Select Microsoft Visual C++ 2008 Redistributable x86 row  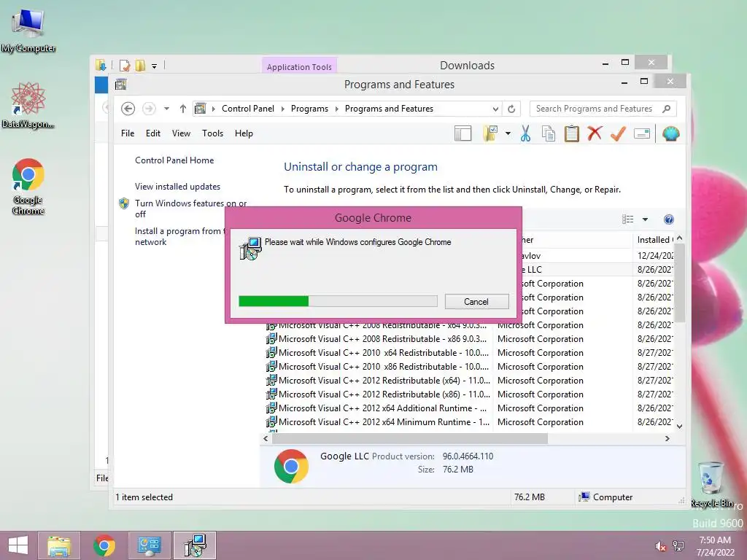click(x=469, y=339)
